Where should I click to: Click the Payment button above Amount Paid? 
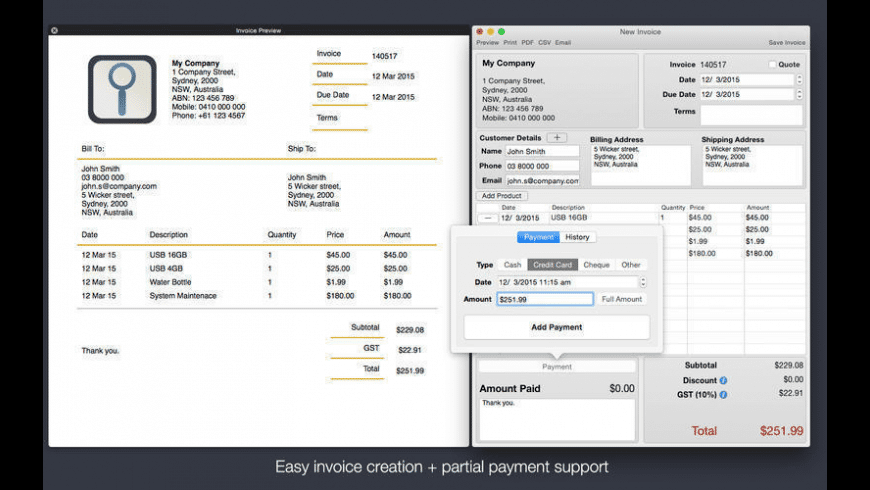[x=557, y=367]
